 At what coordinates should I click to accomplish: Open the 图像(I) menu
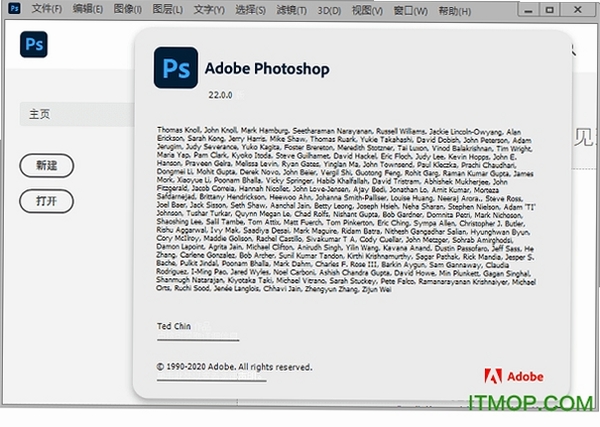127,8
